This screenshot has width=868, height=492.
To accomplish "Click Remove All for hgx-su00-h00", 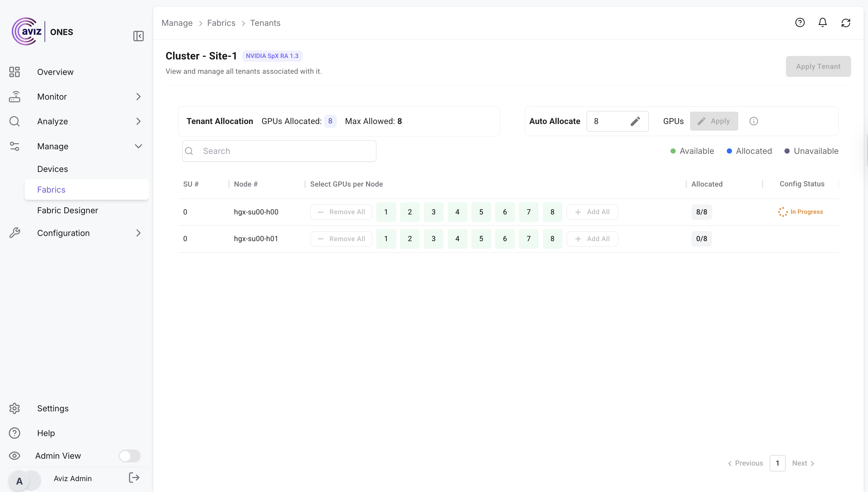I will [341, 212].
